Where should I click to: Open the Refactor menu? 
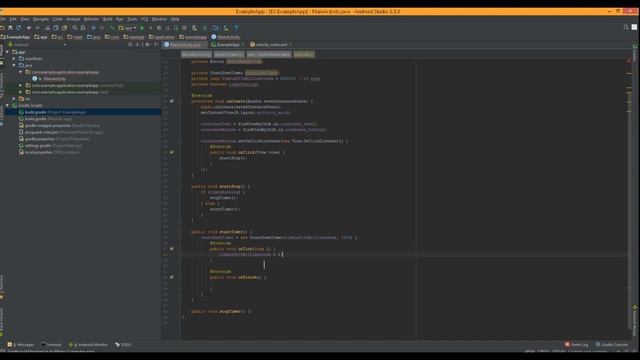pyautogui.click(x=91, y=19)
